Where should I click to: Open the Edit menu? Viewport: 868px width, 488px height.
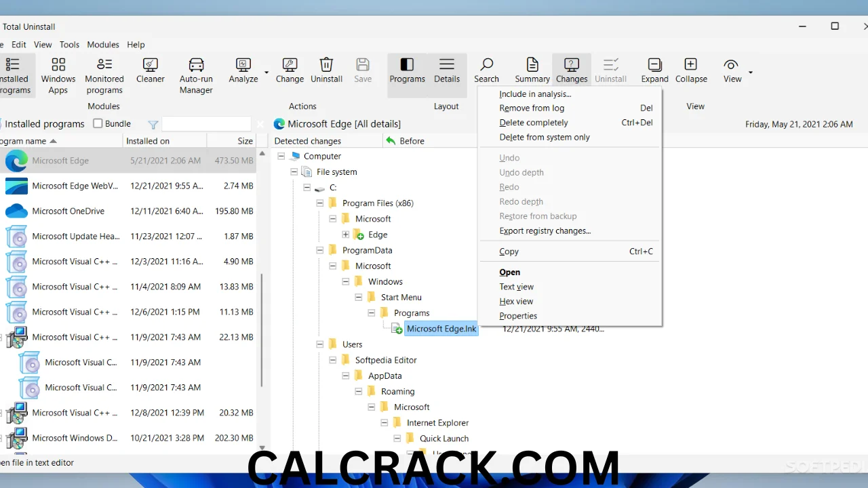[x=19, y=45]
